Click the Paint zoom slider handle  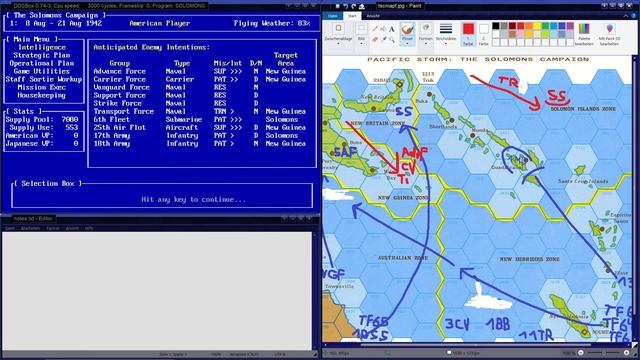603,353
